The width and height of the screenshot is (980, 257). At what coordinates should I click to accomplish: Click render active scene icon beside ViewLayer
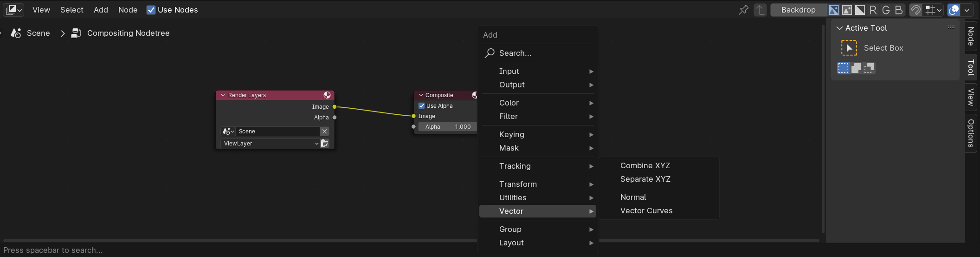tap(325, 144)
